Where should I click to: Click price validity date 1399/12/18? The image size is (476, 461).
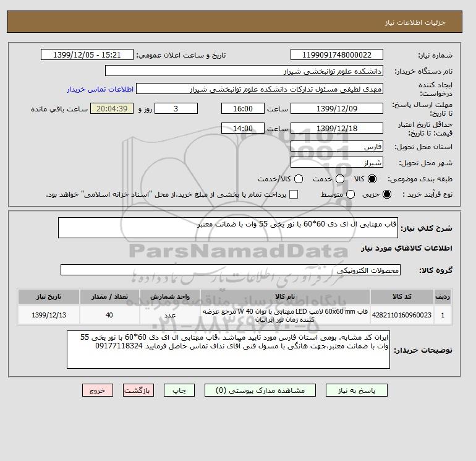pos(337,128)
